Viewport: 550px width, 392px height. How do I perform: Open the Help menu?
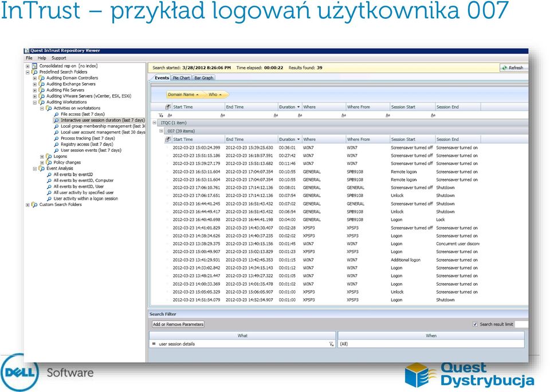pyautogui.click(x=42, y=58)
